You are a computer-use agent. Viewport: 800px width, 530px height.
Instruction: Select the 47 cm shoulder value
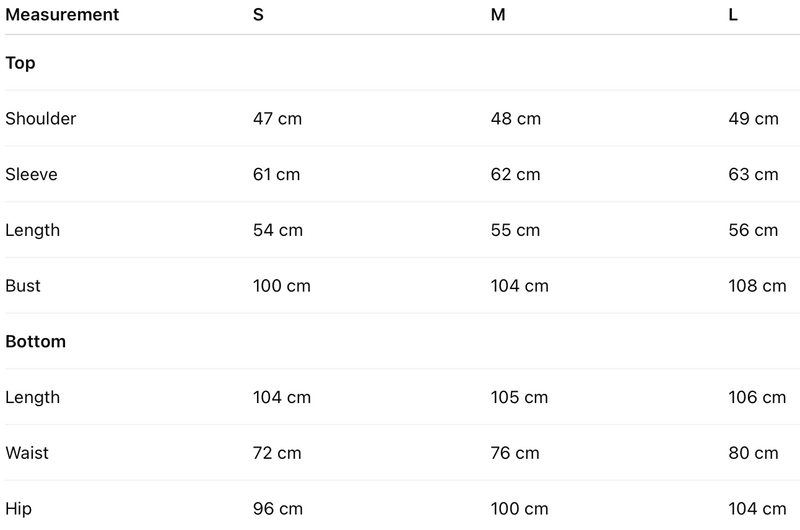277,119
